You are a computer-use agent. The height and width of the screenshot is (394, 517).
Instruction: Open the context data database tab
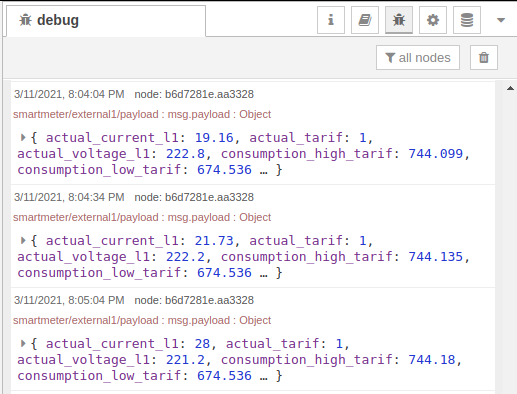pyautogui.click(x=467, y=20)
